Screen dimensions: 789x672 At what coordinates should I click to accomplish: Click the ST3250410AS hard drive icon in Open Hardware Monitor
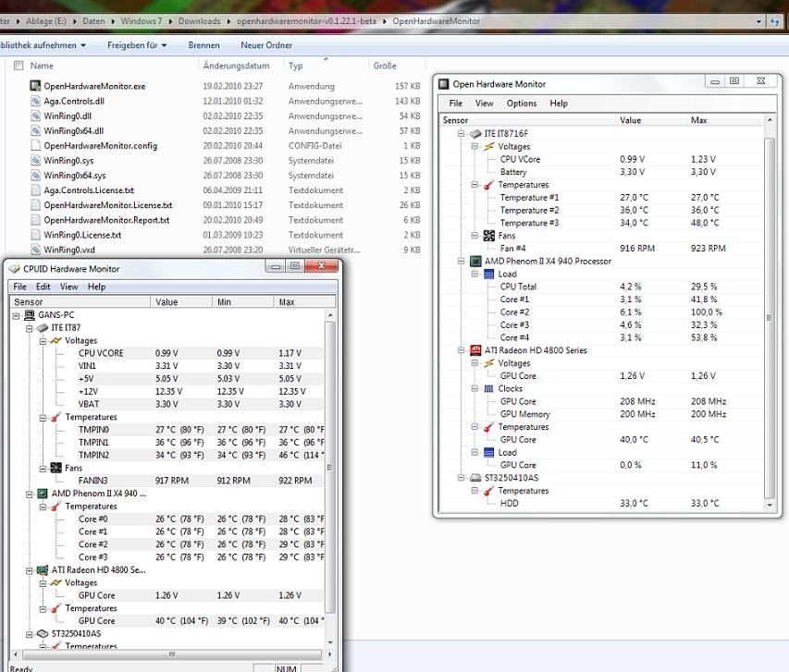coord(475,478)
